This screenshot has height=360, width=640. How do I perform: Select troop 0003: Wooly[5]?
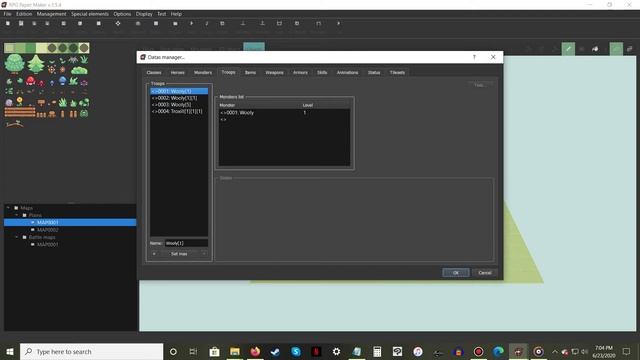pos(179,104)
